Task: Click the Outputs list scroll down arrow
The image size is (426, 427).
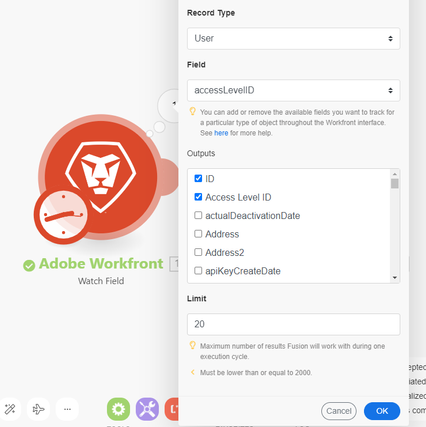Action: 395,277
